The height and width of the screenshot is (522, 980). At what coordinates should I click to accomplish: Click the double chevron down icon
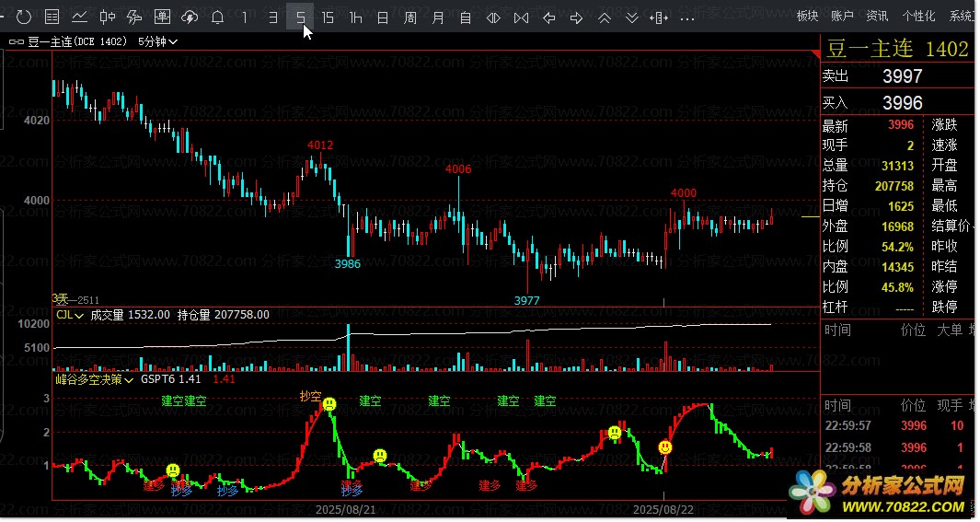[x=631, y=17]
